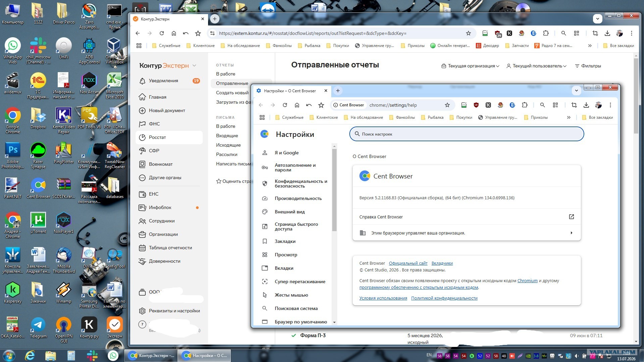Open Dropbox desktop shortcut
Screen dimensions: 644x362
pos(38,118)
